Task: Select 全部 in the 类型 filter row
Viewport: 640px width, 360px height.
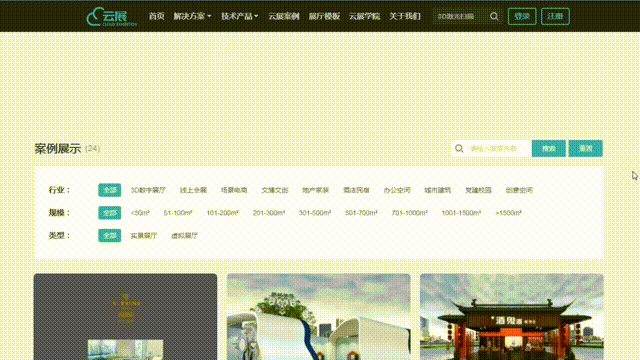Action: pyautogui.click(x=109, y=236)
